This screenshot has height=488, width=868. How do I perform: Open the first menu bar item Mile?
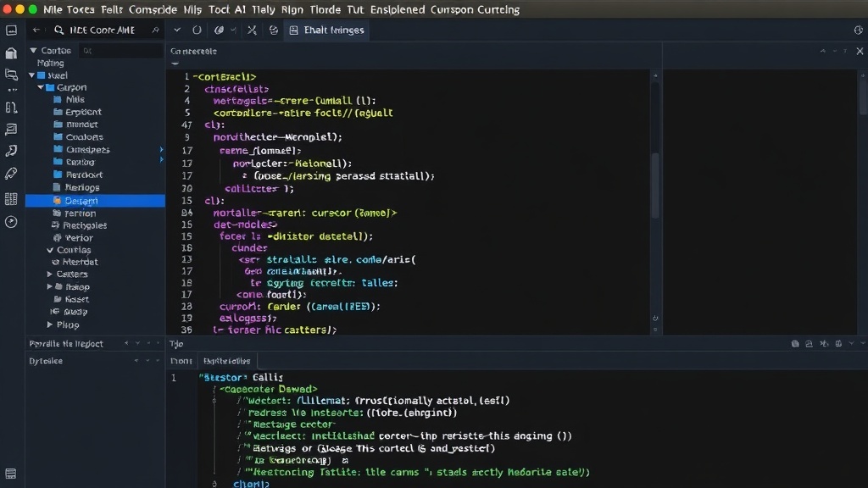coord(53,9)
